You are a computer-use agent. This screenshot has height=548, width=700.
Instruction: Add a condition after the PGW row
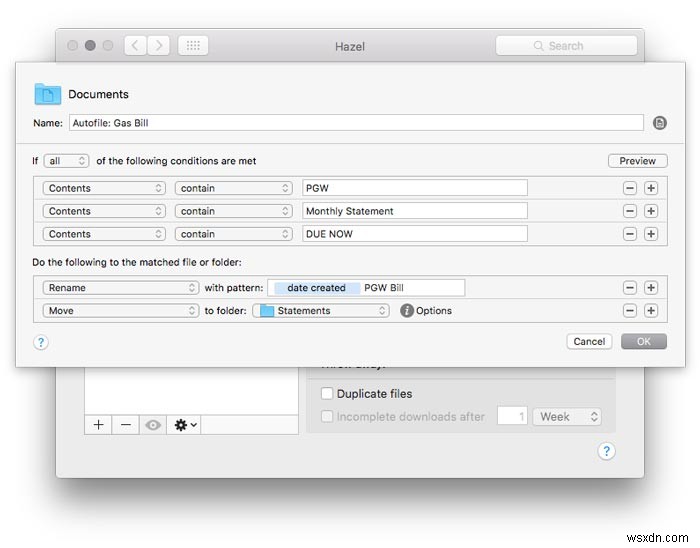pos(651,188)
